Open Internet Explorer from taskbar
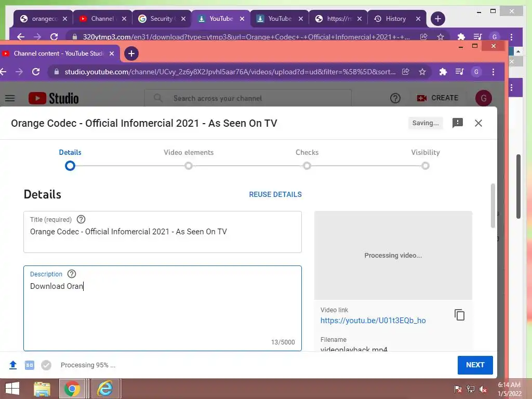This screenshot has height=399, width=532. (x=105, y=389)
